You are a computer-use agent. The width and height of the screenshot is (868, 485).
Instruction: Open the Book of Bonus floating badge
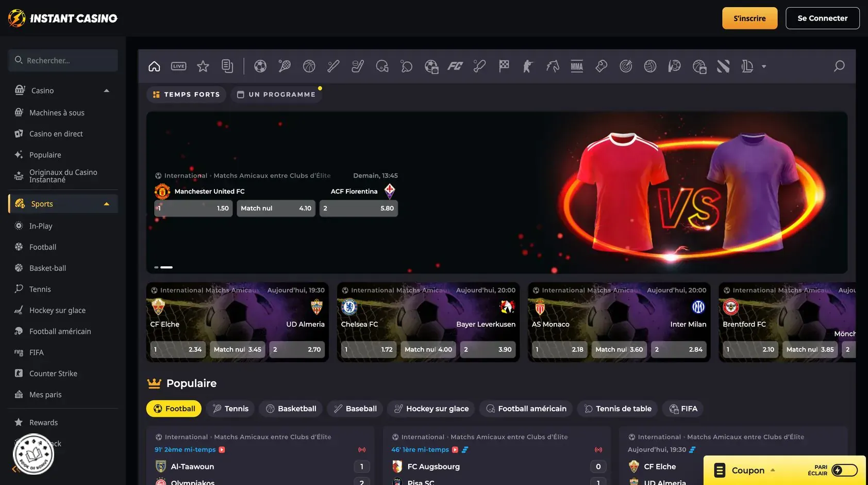tap(34, 455)
